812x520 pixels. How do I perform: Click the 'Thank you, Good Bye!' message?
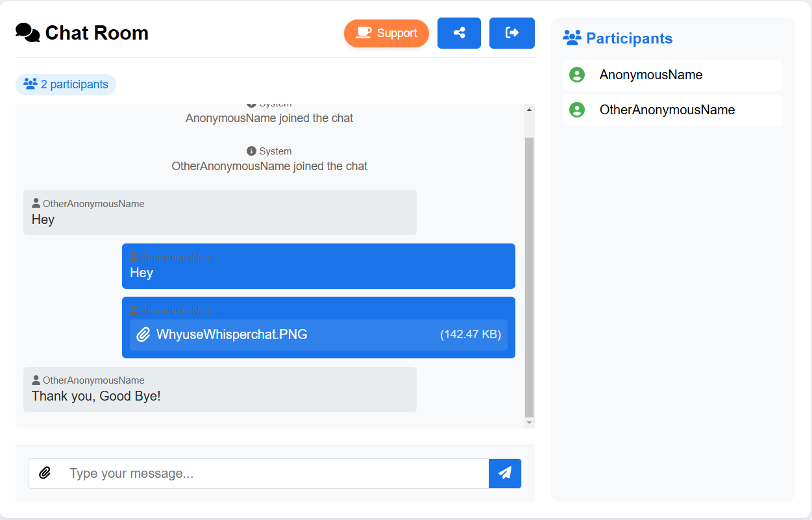[x=220, y=390]
